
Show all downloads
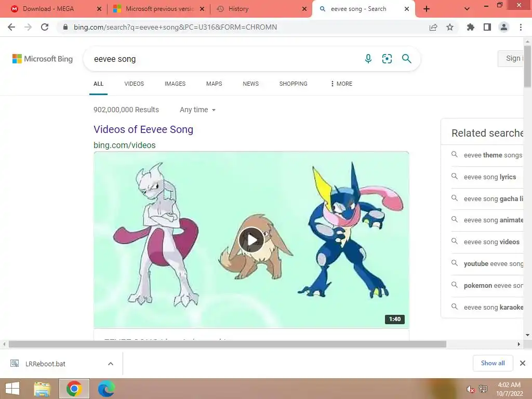(x=493, y=363)
